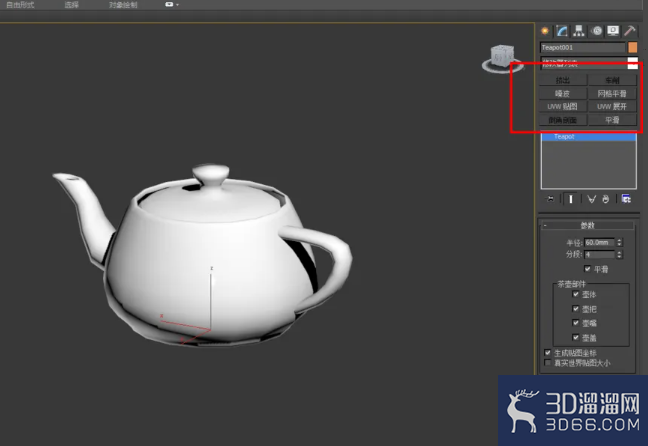Click the 挤出 modifier button
Viewport: 648px width, 446px height.
(562, 80)
